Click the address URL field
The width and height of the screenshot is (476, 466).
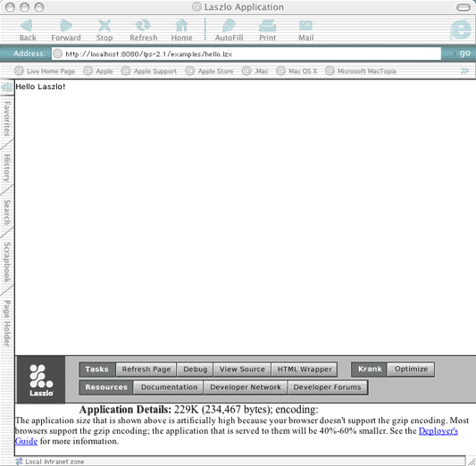246,54
